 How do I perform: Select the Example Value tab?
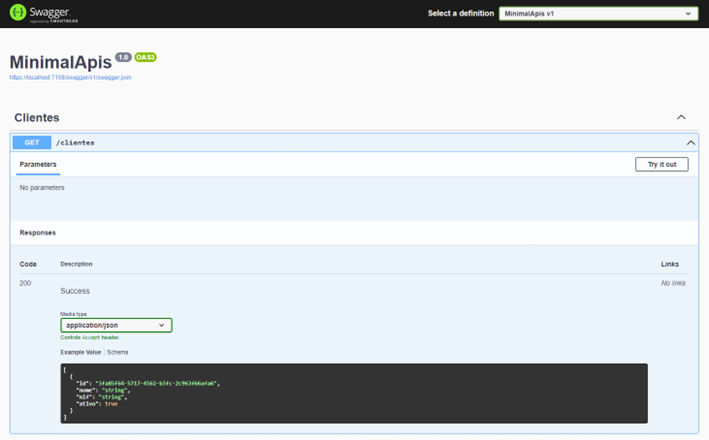(x=80, y=352)
